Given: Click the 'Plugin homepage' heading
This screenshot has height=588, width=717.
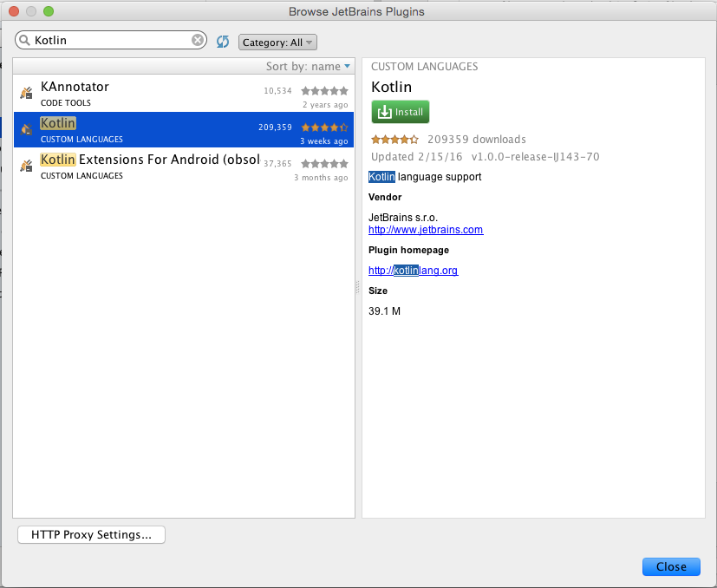Looking at the screenshot, I should [408, 251].
